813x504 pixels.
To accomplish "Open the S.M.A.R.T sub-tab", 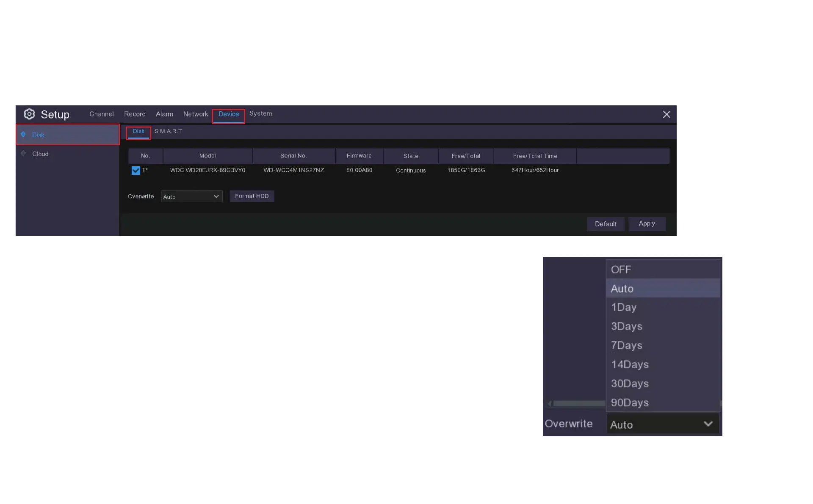I will pyautogui.click(x=168, y=131).
